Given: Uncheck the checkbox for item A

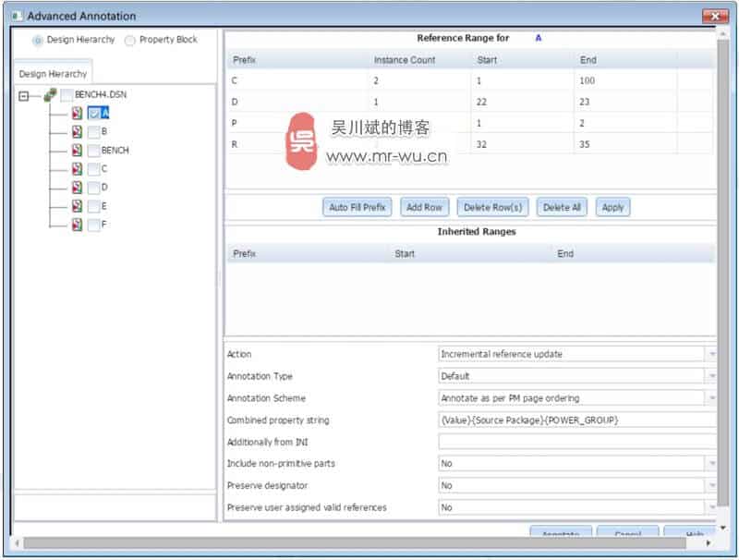Looking at the screenshot, I should click(x=94, y=114).
